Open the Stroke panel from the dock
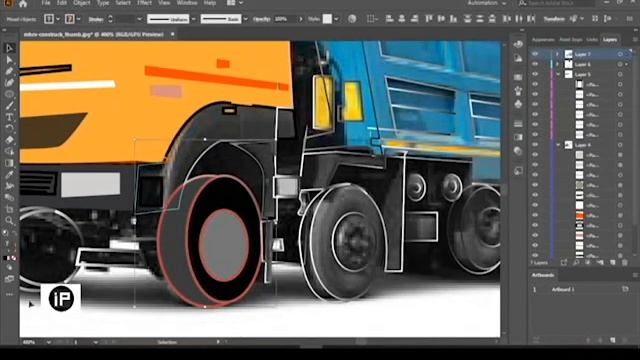The width and height of the screenshot is (640, 360). pos(518,124)
